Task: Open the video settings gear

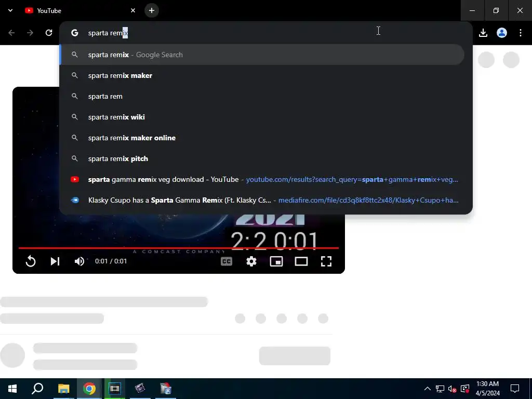Action: (251, 261)
